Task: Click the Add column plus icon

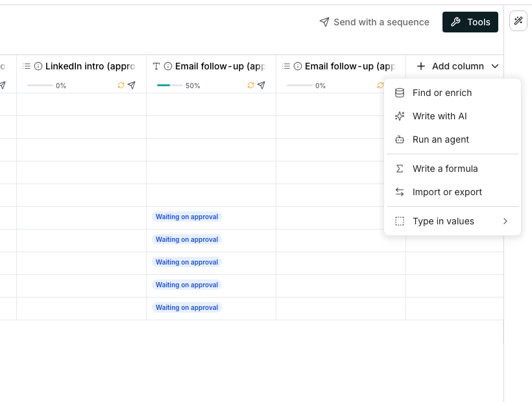Action: (x=420, y=66)
